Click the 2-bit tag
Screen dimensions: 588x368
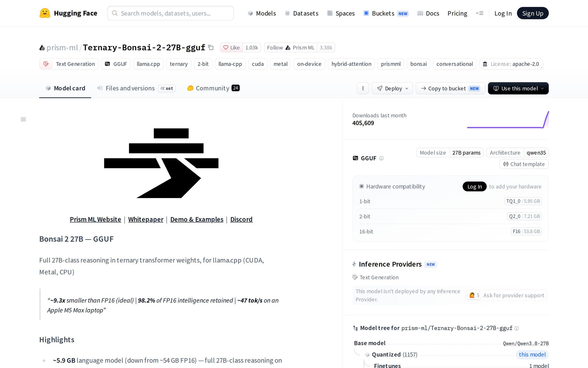pos(203,64)
